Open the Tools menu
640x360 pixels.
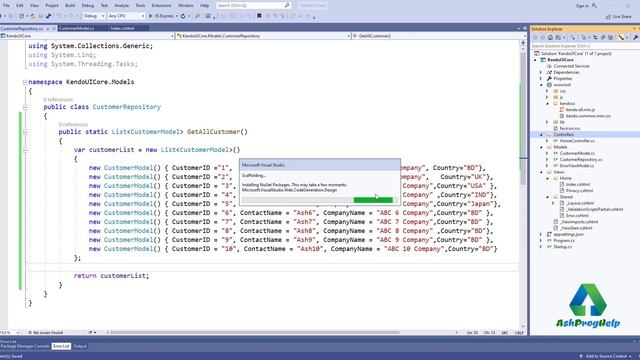click(x=140, y=6)
